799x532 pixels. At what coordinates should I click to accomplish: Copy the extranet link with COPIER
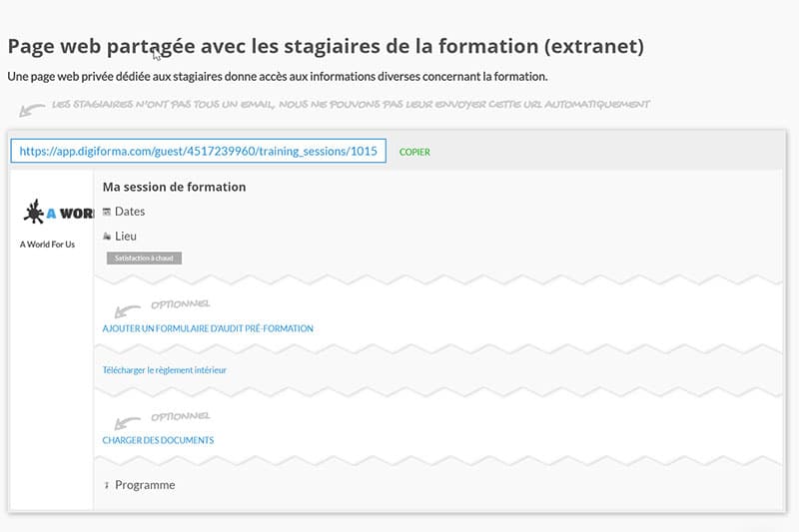414,152
